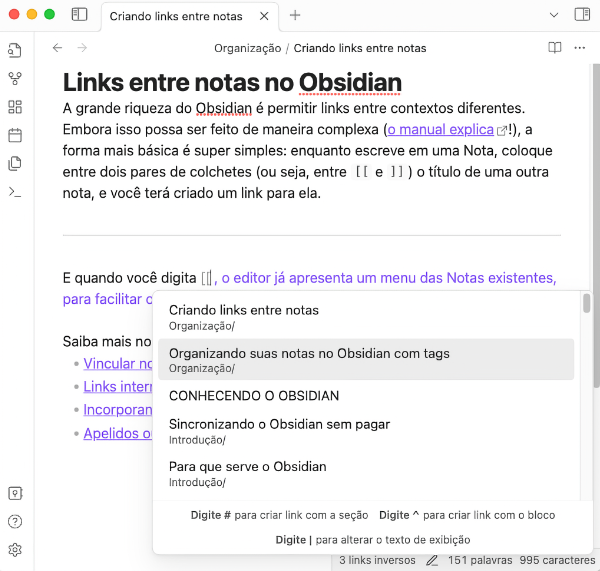The image size is (600, 571).
Task: Click '995 caracteres' in the status bar
Action: coord(557,560)
